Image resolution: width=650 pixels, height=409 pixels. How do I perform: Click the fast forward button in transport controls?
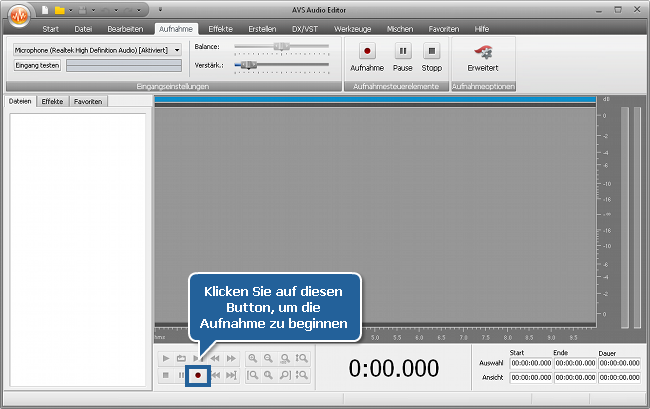click(x=231, y=358)
